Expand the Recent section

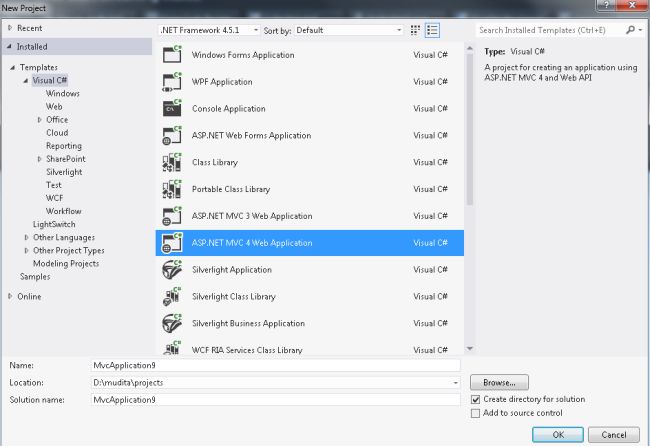click(x=10, y=28)
